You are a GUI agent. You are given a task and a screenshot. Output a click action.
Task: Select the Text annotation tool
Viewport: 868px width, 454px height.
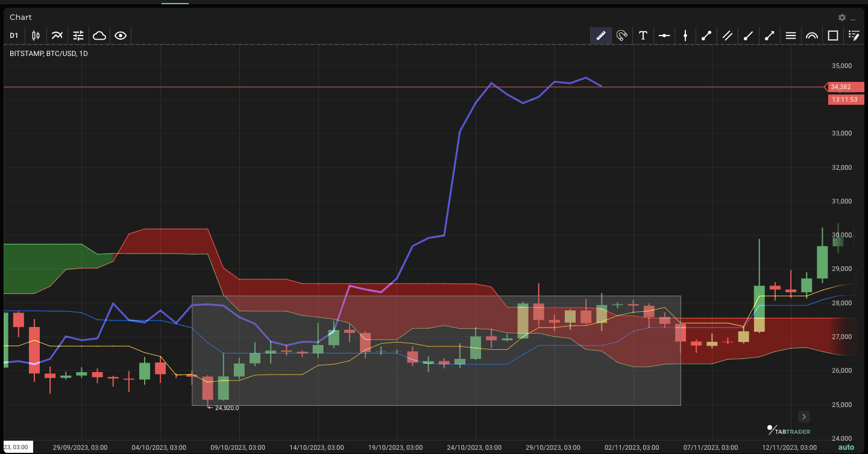pos(643,36)
